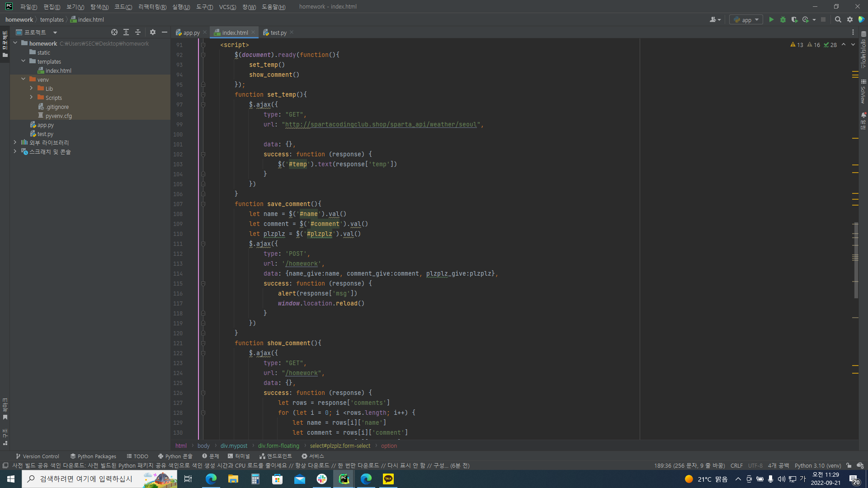Image resolution: width=868 pixels, height=488 pixels.
Task: Expand scratches and consoles node
Action: click(15, 151)
